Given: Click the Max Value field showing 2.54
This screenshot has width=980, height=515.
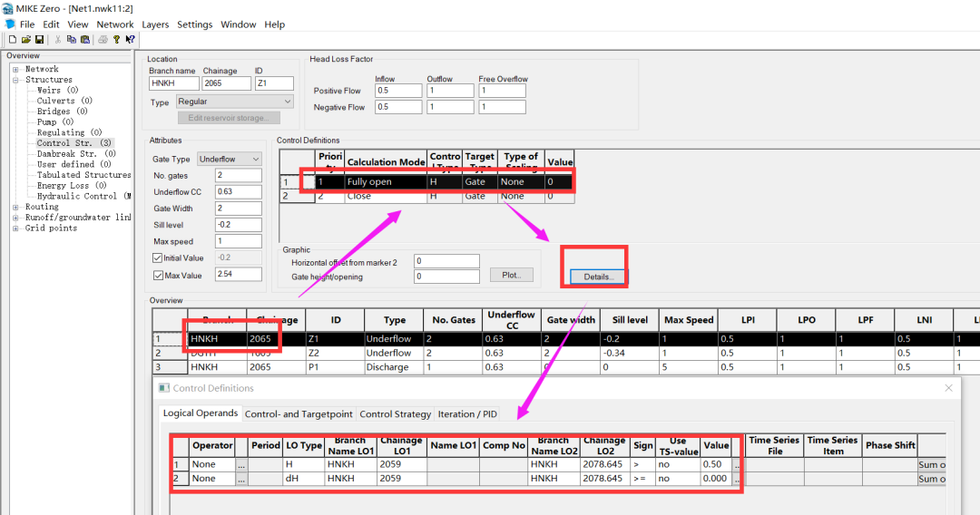Looking at the screenshot, I should click(x=238, y=274).
